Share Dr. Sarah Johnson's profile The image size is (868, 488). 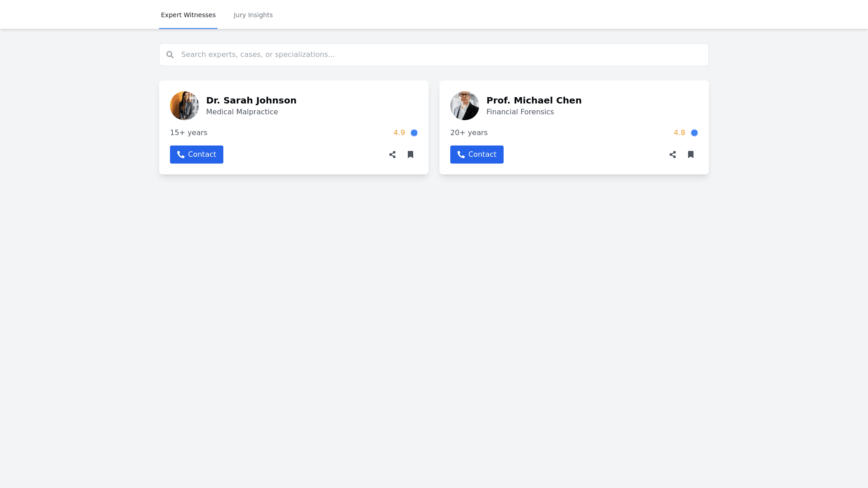[392, 155]
